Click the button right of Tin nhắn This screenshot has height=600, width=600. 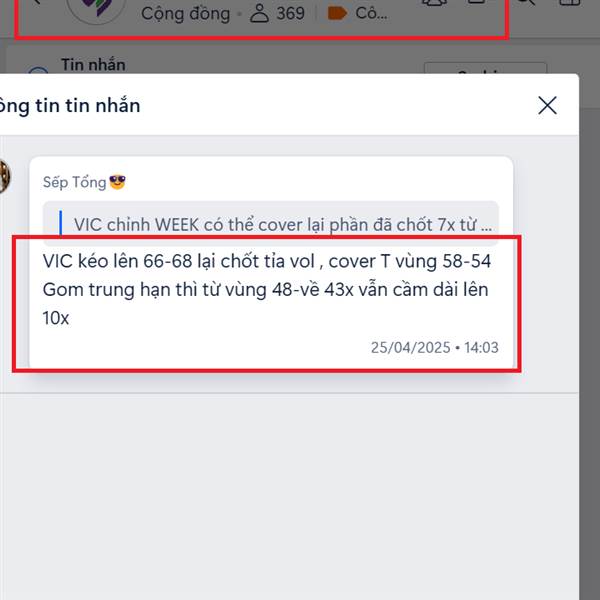485,68
